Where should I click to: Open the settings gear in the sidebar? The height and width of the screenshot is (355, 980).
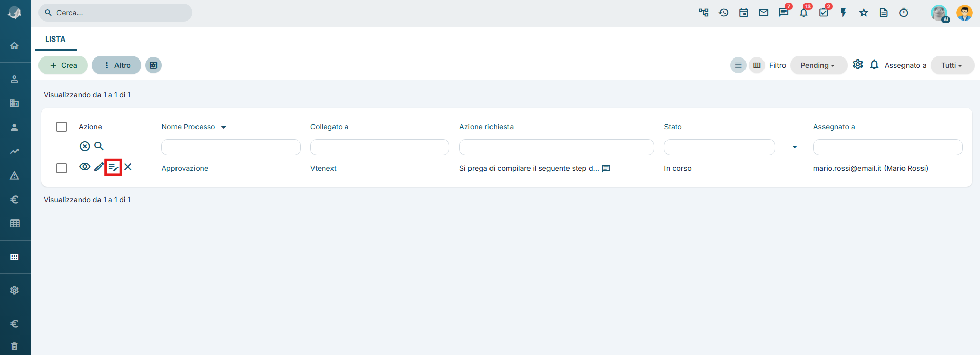coord(15,290)
